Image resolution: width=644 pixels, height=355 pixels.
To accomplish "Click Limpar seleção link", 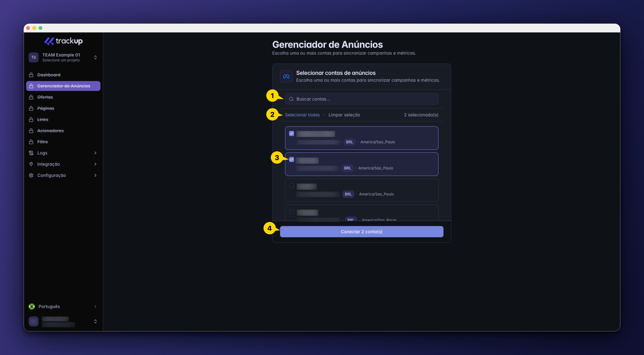I will (x=344, y=115).
